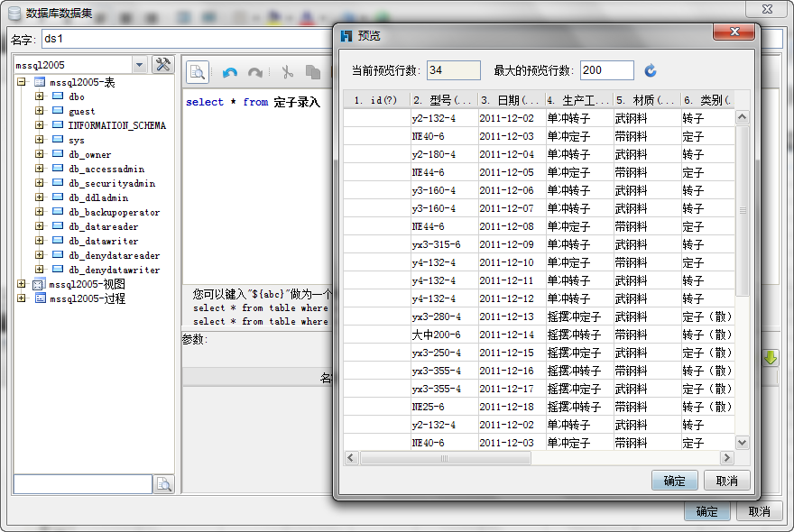Screen dimensions: 794x532
Task: Click the cell yx3-315-6
Action: click(444, 244)
